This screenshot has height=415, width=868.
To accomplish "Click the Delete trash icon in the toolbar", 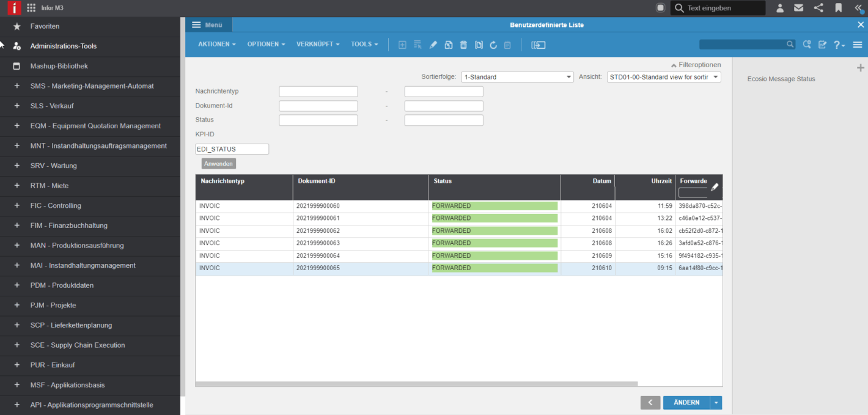I will pyautogui.click(x=463, y=45).
